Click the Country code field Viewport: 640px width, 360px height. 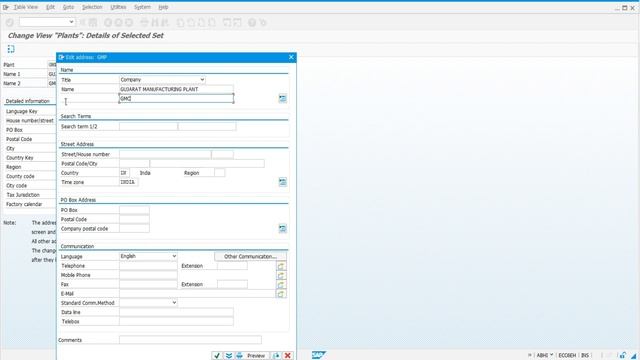[x=124, y=173]
